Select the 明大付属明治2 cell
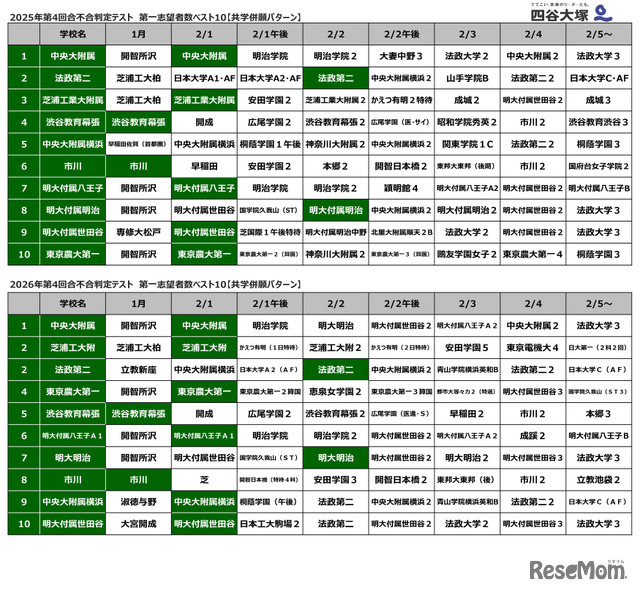This screenshot has width=640, height=593. tap(467, 210)
